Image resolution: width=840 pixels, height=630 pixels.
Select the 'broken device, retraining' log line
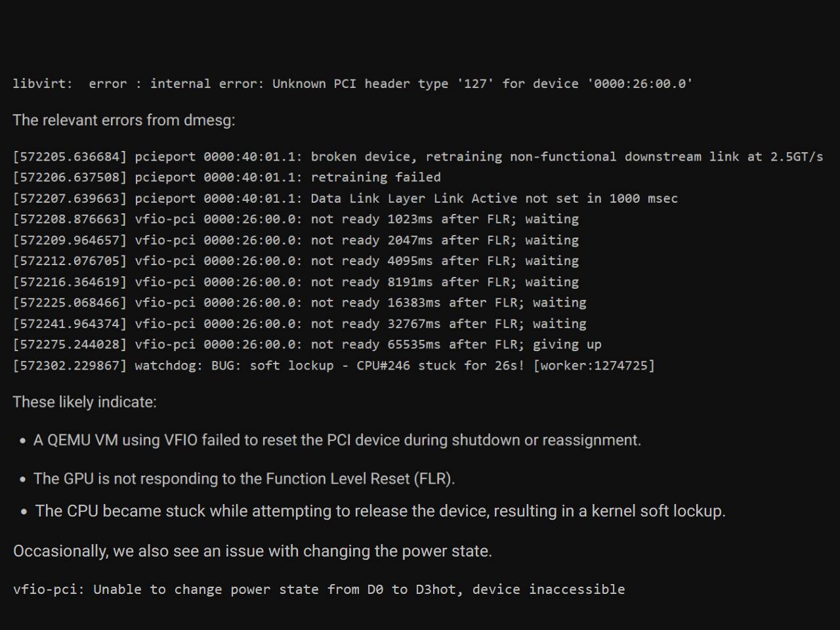417,157
